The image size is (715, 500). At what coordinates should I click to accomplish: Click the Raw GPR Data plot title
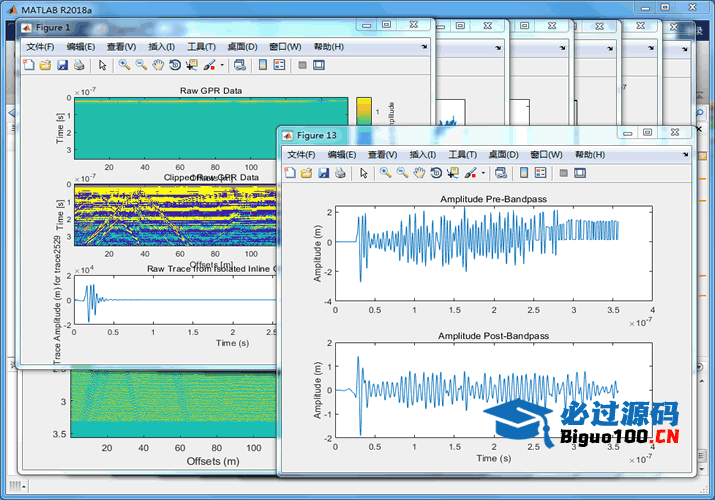click(211, 91)
